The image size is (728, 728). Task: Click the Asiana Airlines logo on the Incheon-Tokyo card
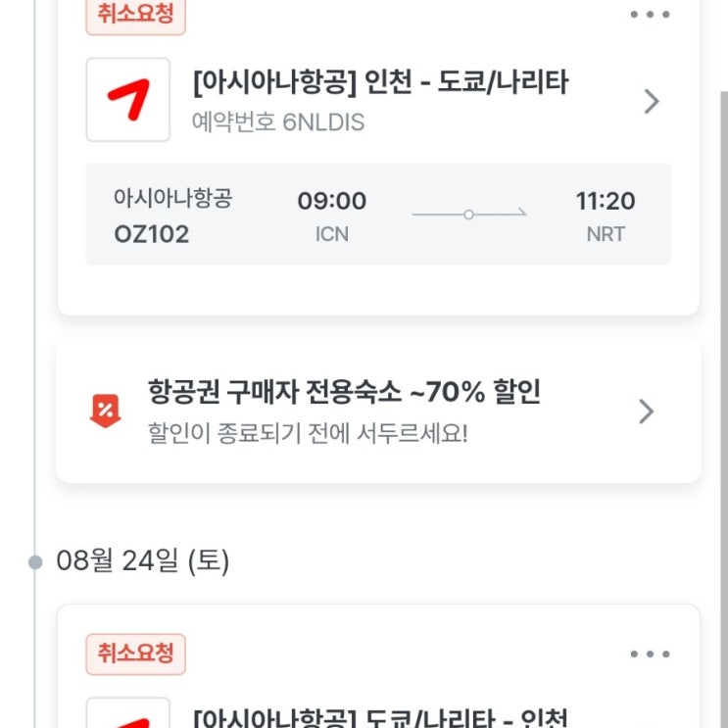(127, 100)
